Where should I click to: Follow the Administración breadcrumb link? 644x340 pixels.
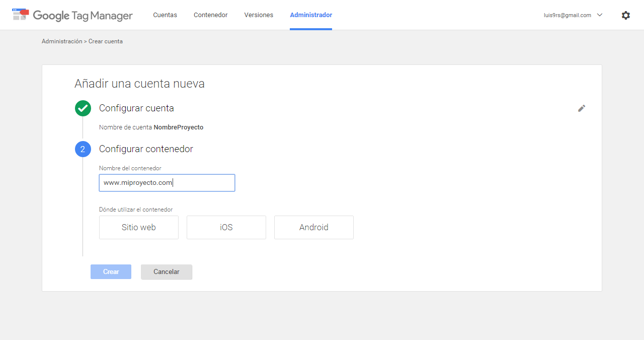(x=61, y=41)
